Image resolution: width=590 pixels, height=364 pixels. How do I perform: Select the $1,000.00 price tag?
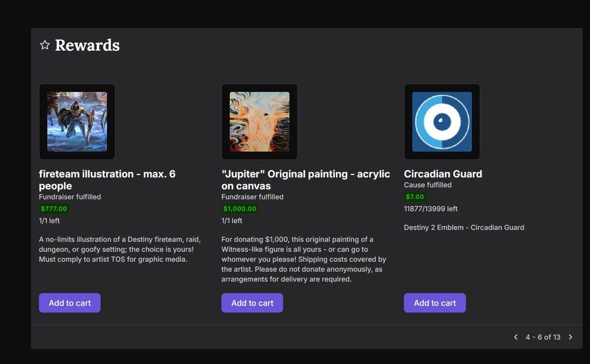click(x=240, y=208)
